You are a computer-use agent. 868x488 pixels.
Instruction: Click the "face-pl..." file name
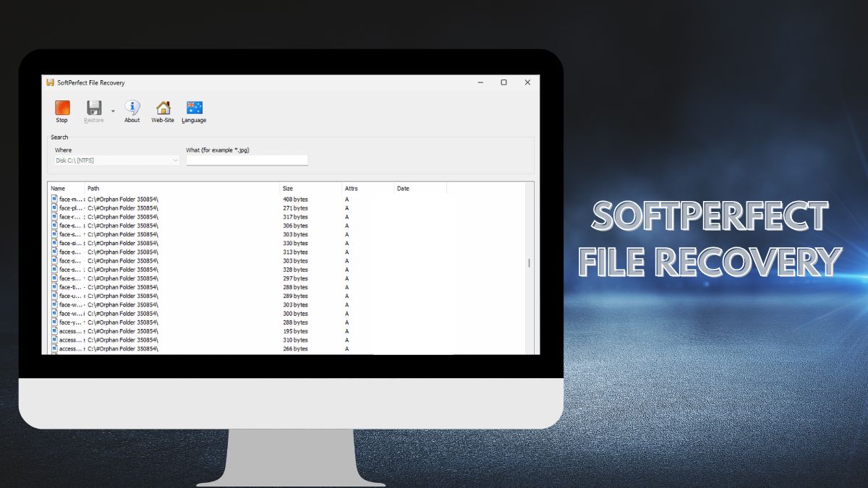coord(70,207)
